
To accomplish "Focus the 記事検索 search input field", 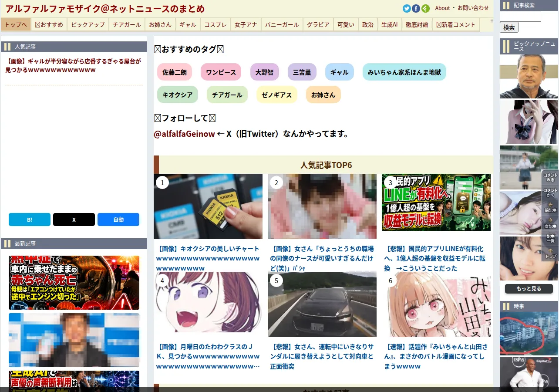I will [x=520, y=17].
